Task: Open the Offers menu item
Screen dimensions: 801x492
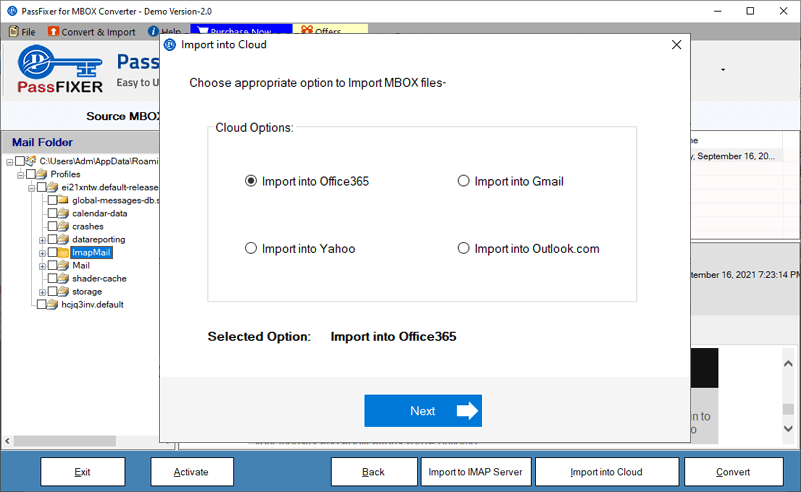Action: click(x=329, y=31)
